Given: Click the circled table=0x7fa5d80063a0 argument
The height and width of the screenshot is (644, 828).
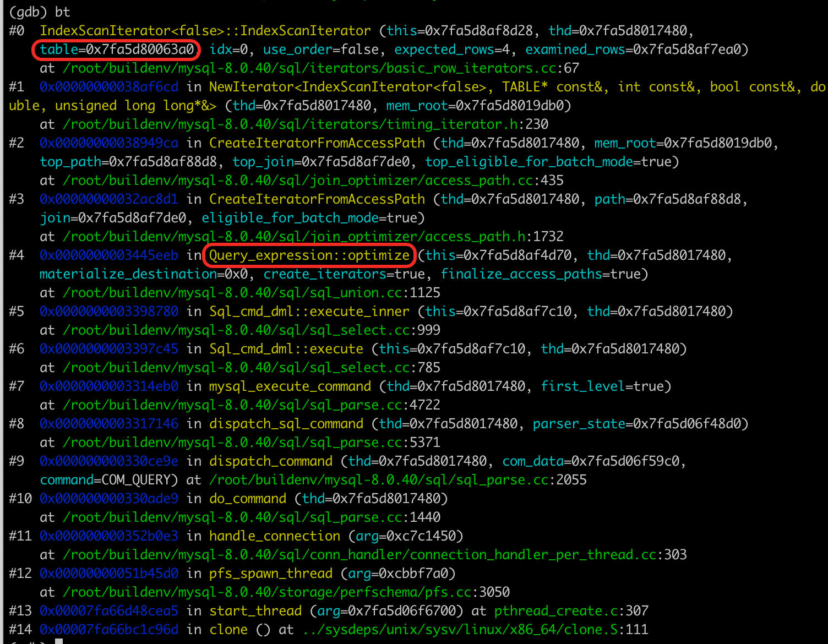Looking at the screenshot, I should point(116,50).
